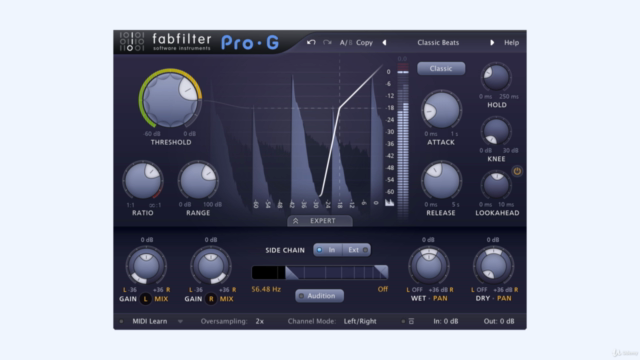Click the 56.48 Hz frequency value
Viewport: 640px width, 360px height.
(x=266, y=289)
